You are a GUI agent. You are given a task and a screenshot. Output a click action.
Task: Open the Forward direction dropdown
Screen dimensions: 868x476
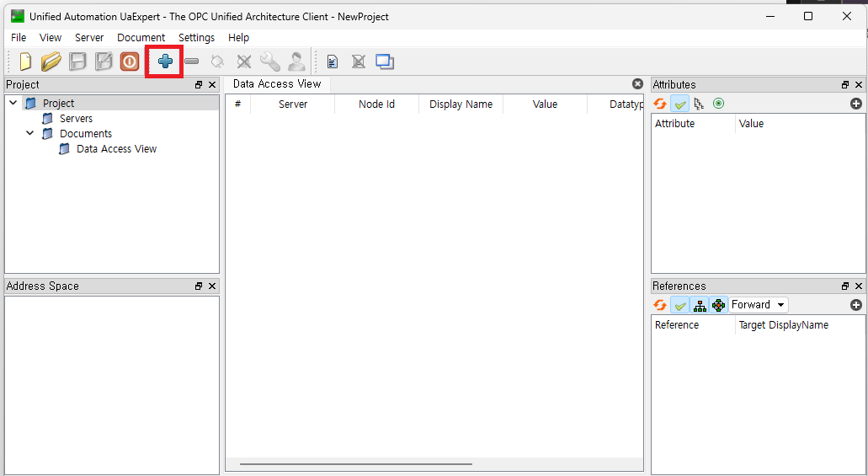758,305
